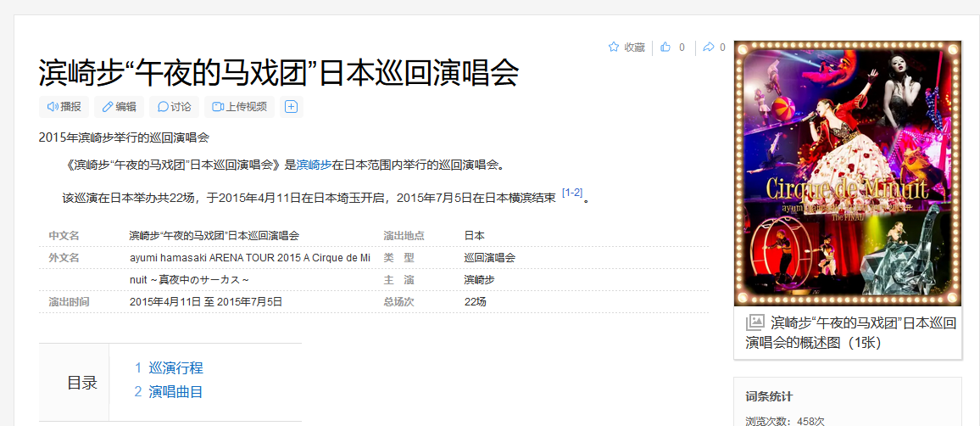
Task: Click the 概述图（15张） caption text
Action: 852,333
